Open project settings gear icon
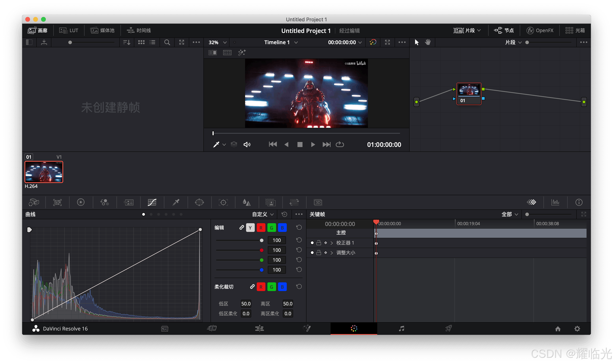 pyautogui.click(x=577, y=329)
